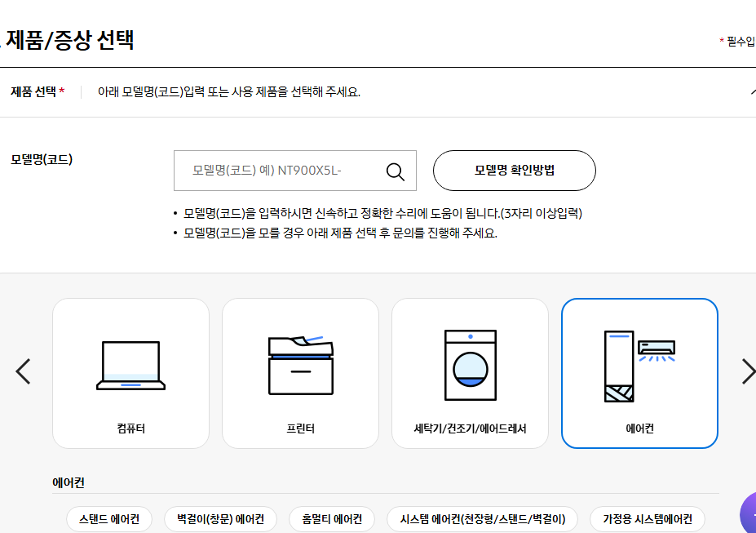Toggle the 스탠드 에어컨 filter chip
The image size is (756, 533).
(x=108, y=518)
